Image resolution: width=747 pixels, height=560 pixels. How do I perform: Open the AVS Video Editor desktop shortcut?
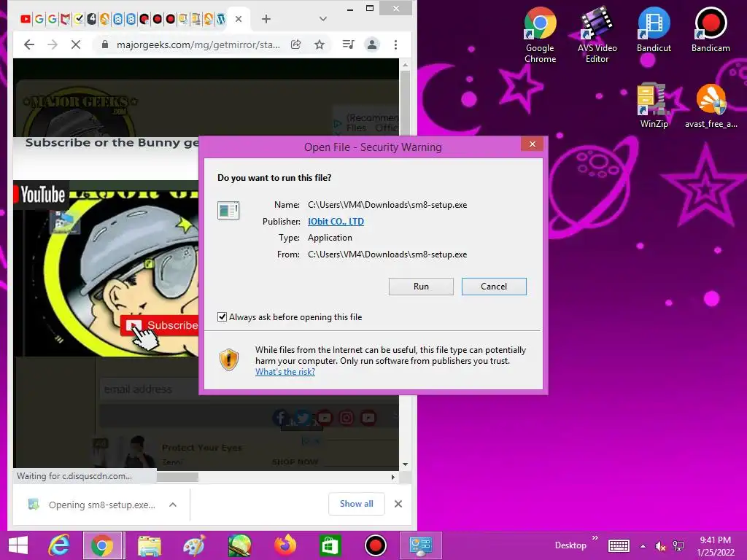pos(597,35)
